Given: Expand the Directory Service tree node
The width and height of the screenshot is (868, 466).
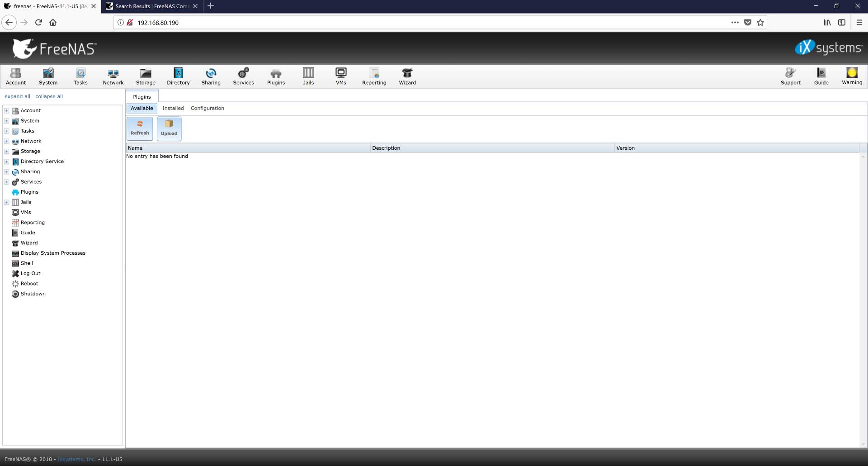Looking at the screenshot, I should pyautogui.click(x=7, y=162).
